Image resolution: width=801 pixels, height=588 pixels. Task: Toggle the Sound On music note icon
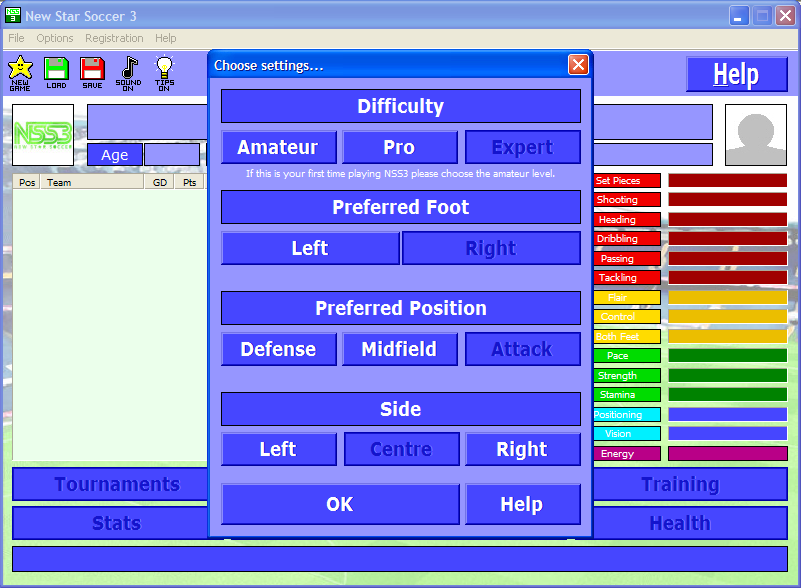128,72
